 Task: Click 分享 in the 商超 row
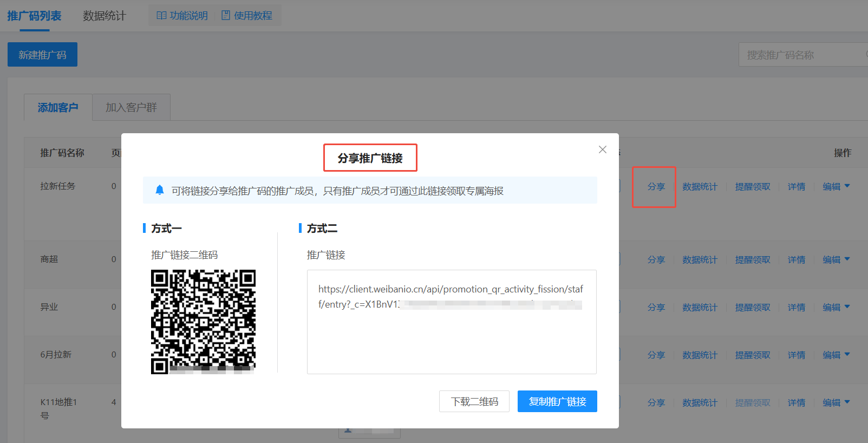[x=656, y=259]
